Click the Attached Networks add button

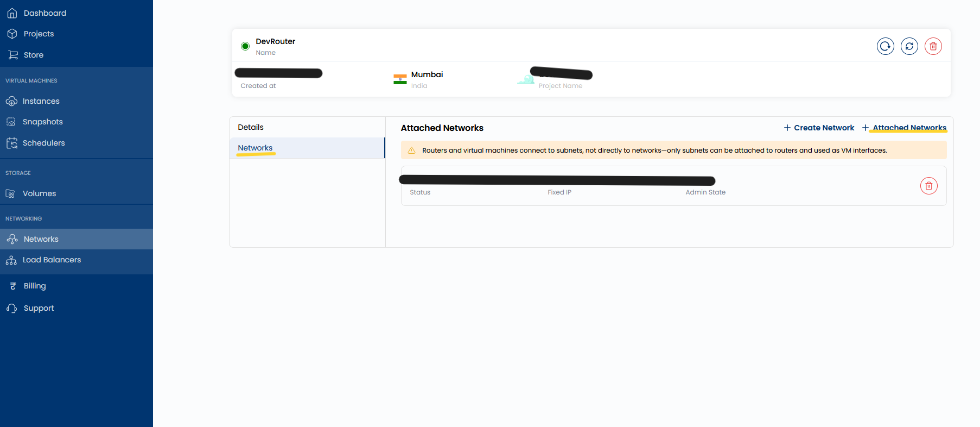904,128
